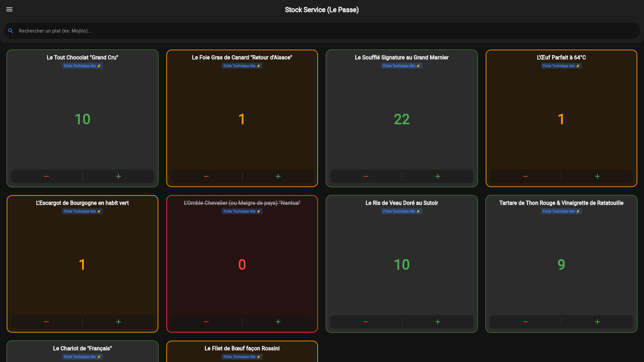
Task: Select the struck-through L'Omble Chevalier title
Action: 242,203
